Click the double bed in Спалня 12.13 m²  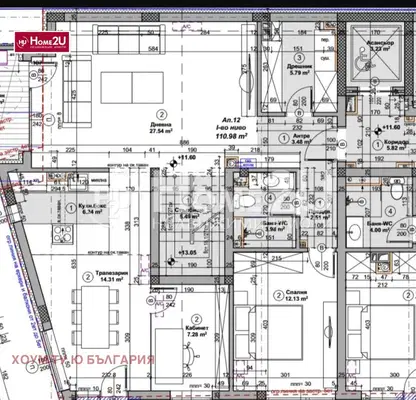pyautogui.click(x=269, y=332)
